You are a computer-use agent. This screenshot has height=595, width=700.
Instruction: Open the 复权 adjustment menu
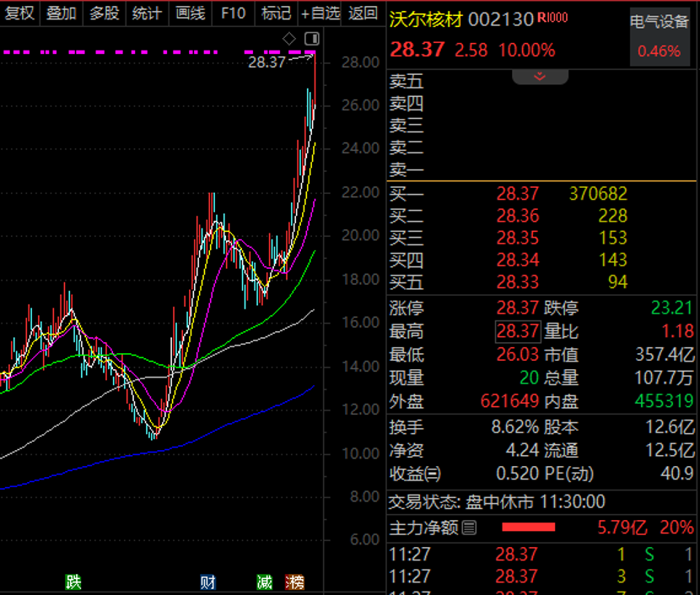(x=20, y=13)
